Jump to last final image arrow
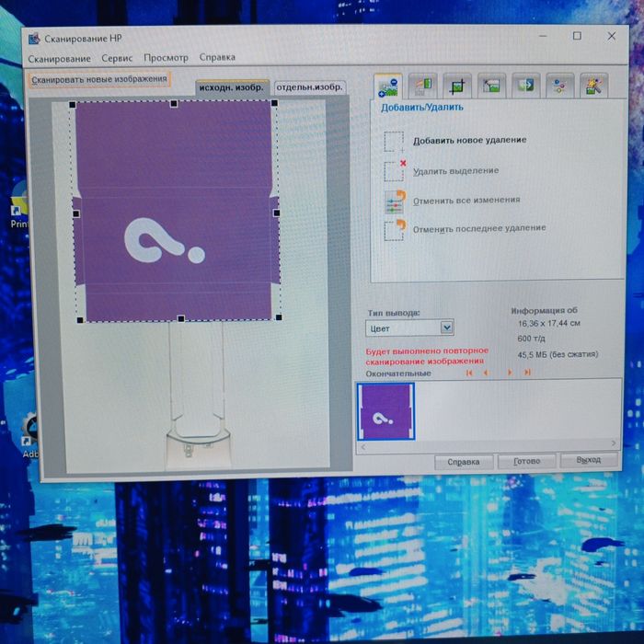Image resolution: width=644 pixels, height=644 pixels. point(527,372)
